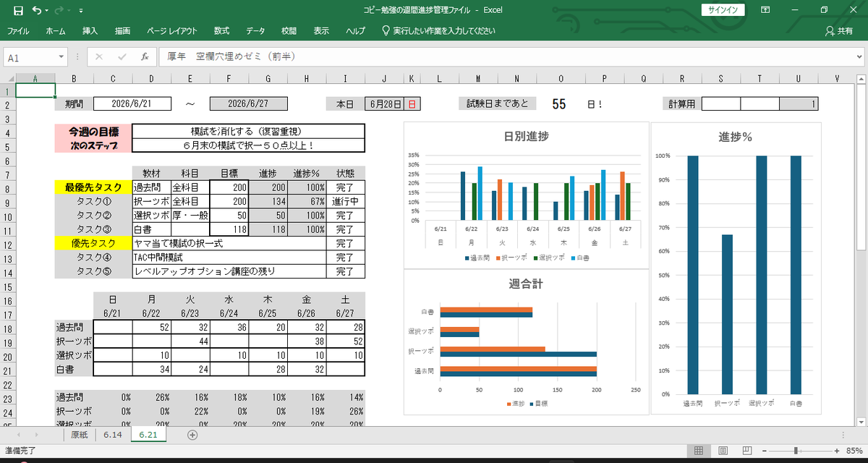Open the データ ribbon tab
The image size is (868, 463).
point(255,31)
